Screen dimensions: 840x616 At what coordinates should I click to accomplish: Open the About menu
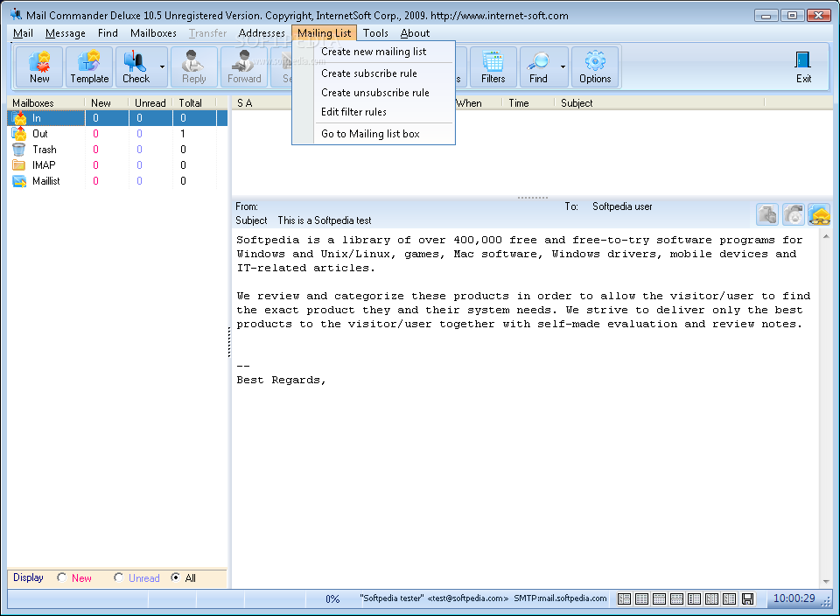[415, 33]
